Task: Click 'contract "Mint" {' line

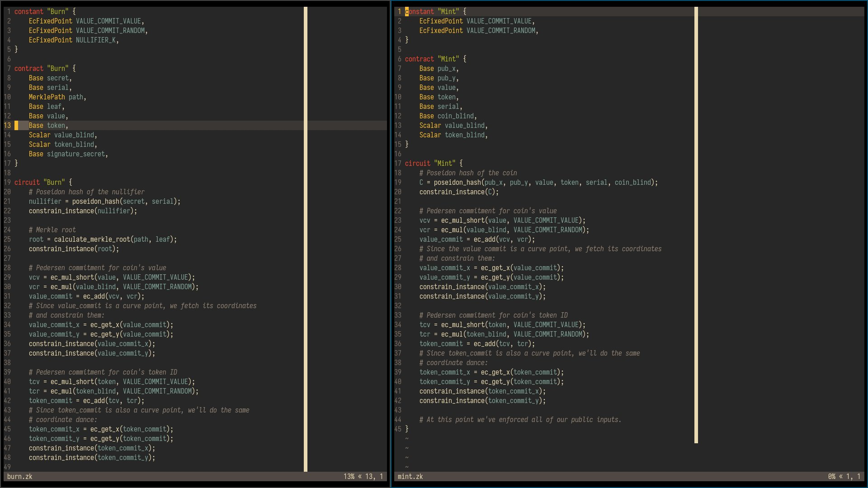Action: click(436, 59)
